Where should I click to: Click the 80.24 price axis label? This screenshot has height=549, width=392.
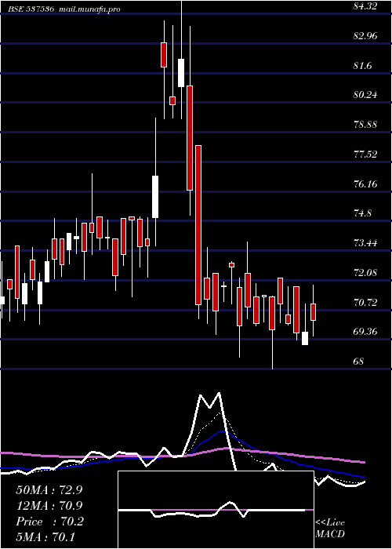(365, 95)
